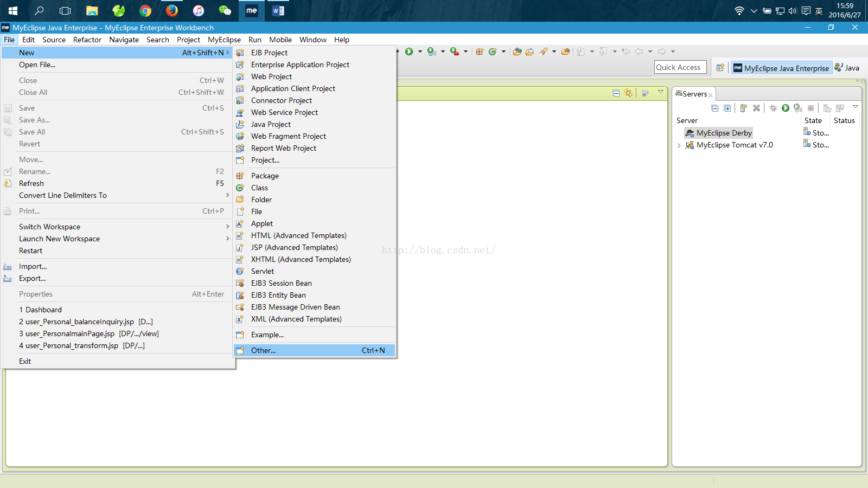Close the Servers view tab
Viewport: 868px width, 488px height.
[711, 95]
